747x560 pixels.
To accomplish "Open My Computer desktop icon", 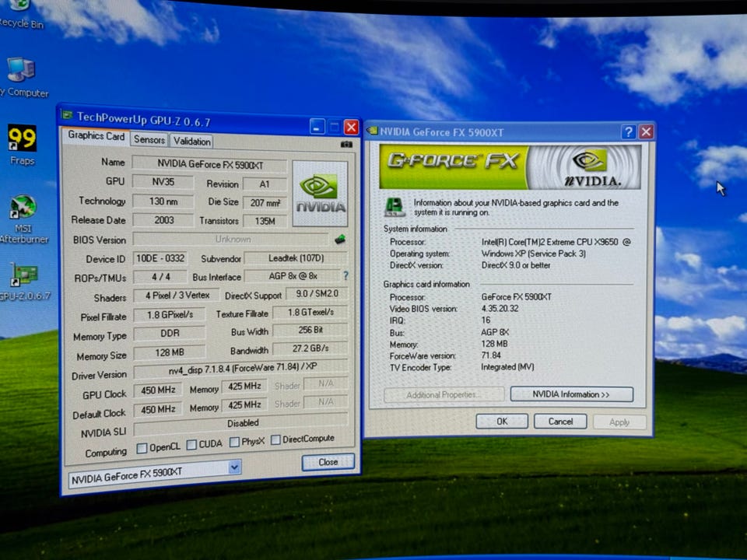I will [x=21, y=71].
